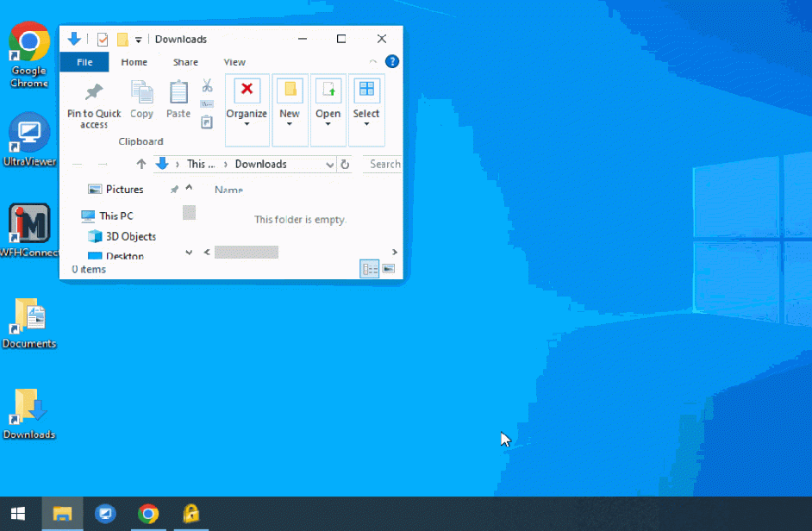The height and width of the screenshot is (531, 812).
Task: Click the Paste clipboard icon
Action: [178, 92]
